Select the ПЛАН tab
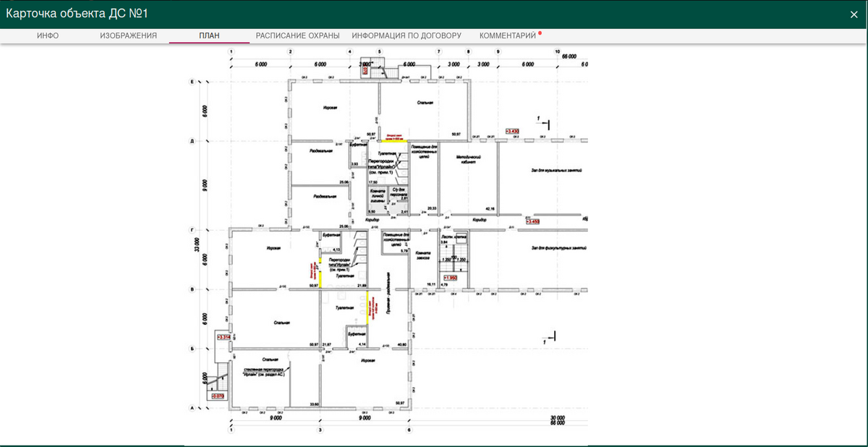 tap(209, 35)
